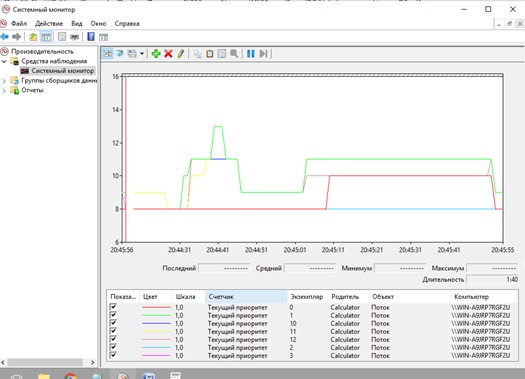Viewport: 525px width, 379px height.
Task: Open the Окно menu
Action: [98, 23]
